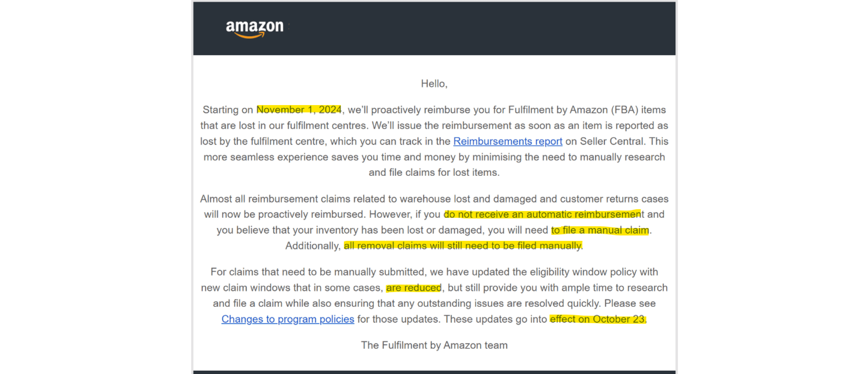This screenshot has height=374, width=868.
Task: Open the Reimbursements report link
Action: tap(507, 141)
